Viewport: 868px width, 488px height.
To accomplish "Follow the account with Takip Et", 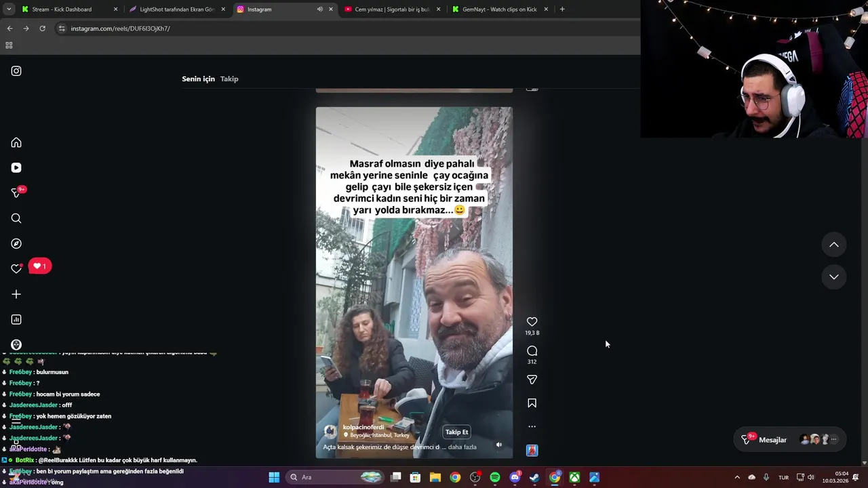I will [457, 432].
